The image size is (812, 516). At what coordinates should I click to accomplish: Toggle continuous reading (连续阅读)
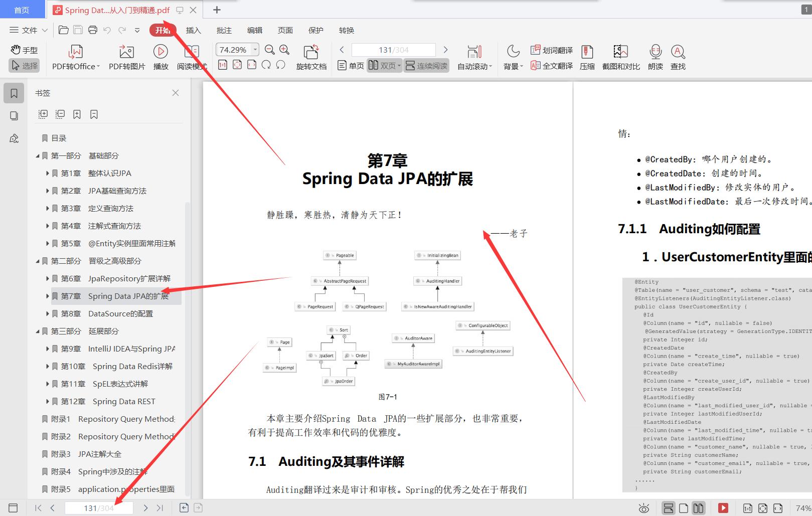coord(426,66)
